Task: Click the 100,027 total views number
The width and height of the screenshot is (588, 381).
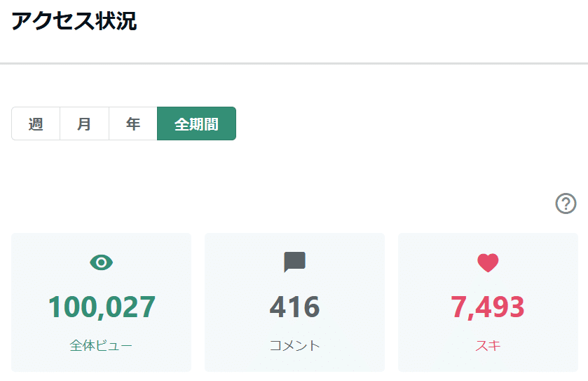Action: 102,307
